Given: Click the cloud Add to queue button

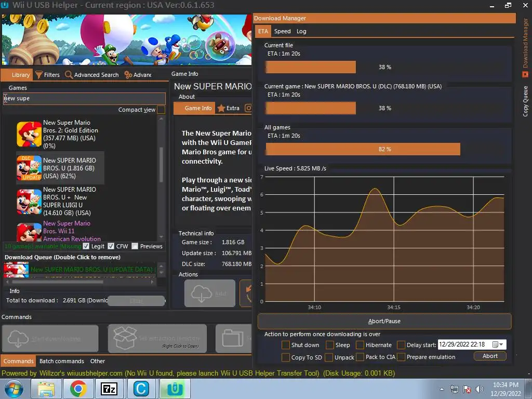Looking at the screenshot, I should click(210, 293).
